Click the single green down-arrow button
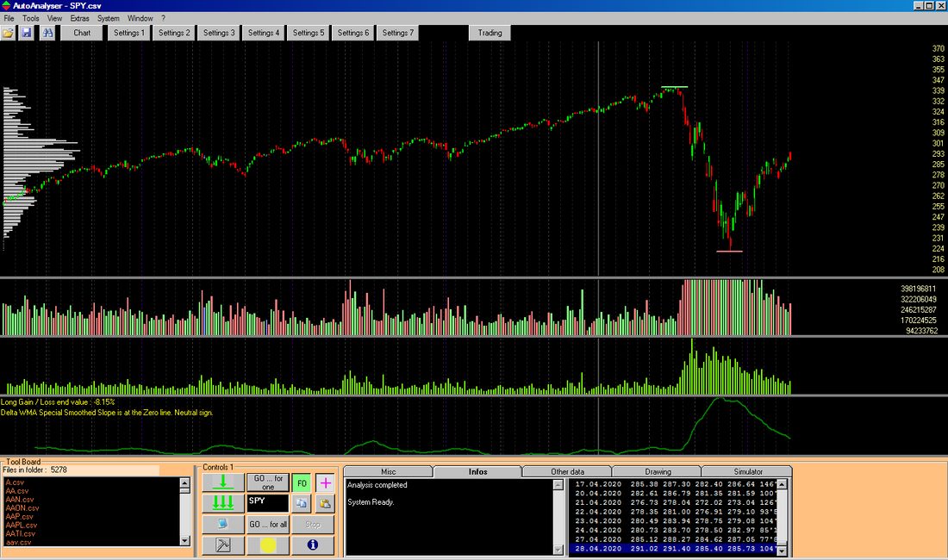This screenshot has height=560, width=948. pos(223,482)
